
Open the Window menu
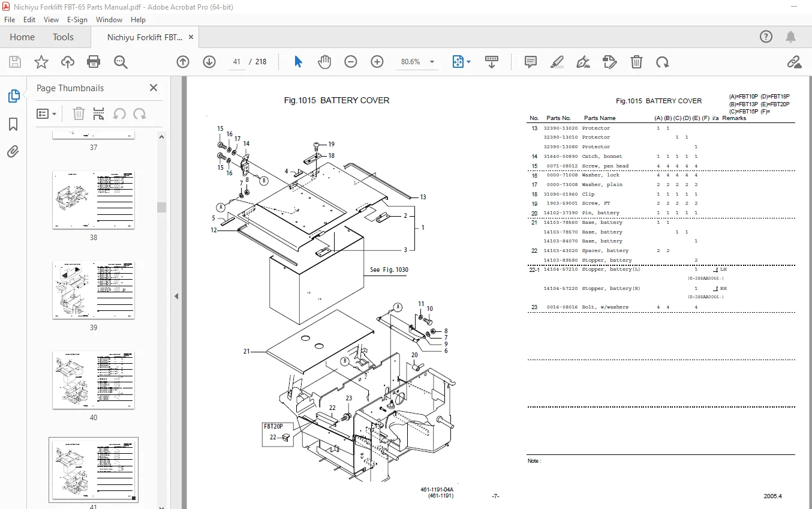(x=109, y=19)
